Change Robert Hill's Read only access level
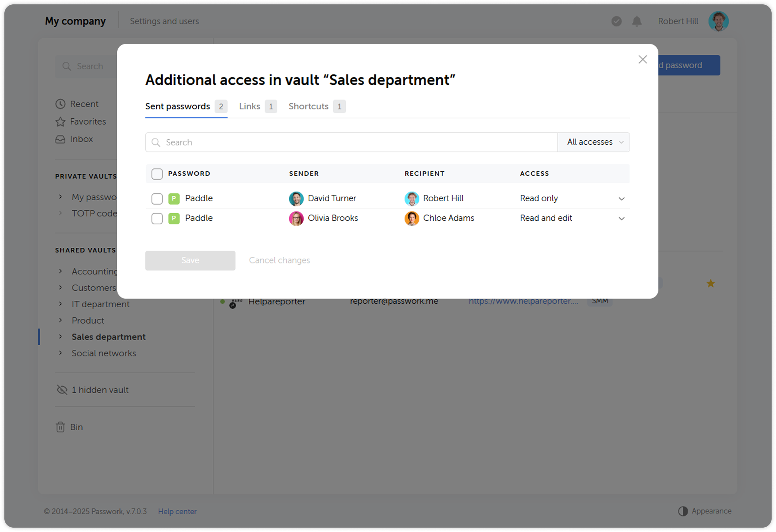 572,198
